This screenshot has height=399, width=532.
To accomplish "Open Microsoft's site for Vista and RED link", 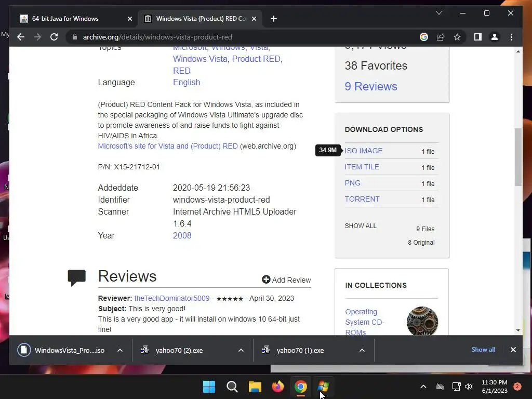I will coord(168,146).
